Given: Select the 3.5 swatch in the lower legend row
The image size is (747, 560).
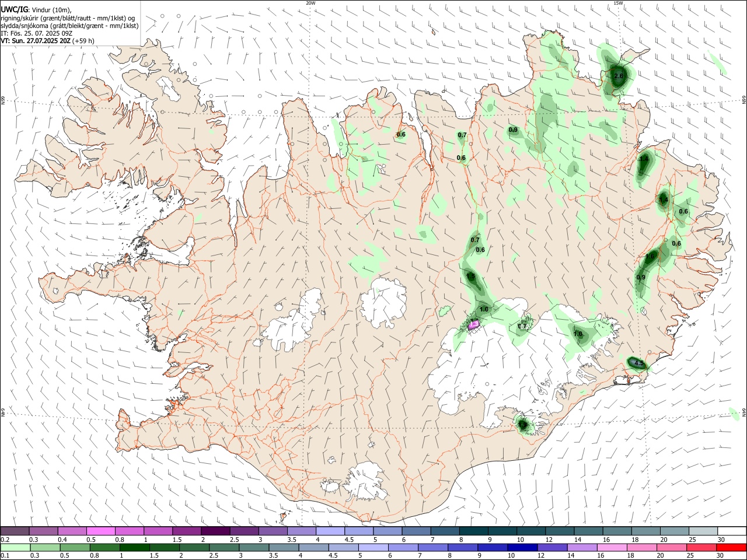Looking at the screenshot, I should (284, 547).
